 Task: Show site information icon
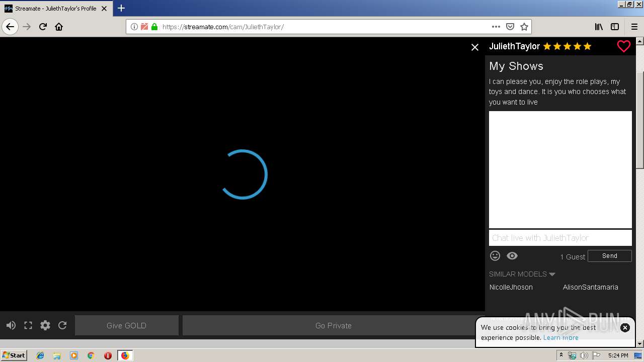[134, 27]
